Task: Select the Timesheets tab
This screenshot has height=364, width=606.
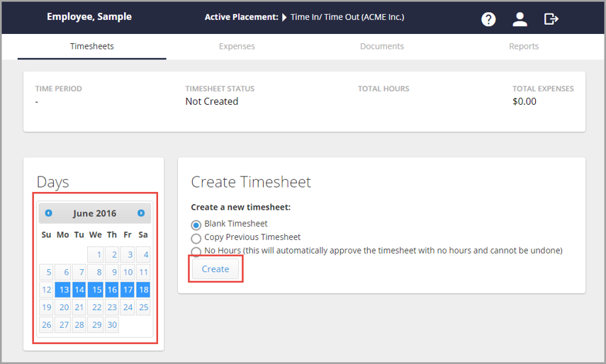Action: pyautogui.click(x=92, y=46)
